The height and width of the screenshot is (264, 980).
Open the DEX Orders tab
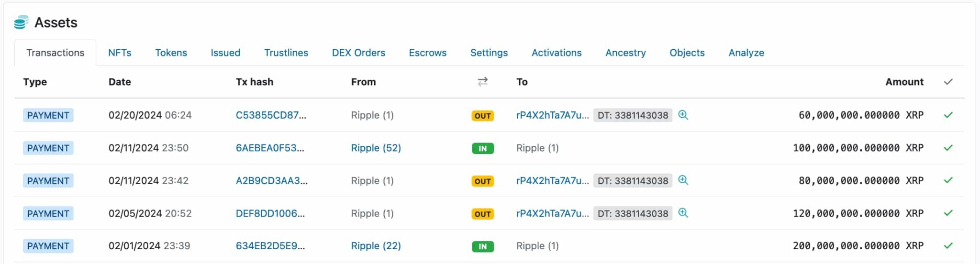[358, 53]
